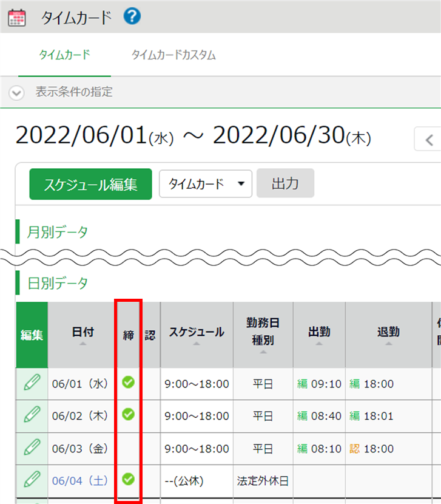This screenshot has height=504, width=441.
Task: Open the 06/04 (土) date link
Action: click(79, 480)
